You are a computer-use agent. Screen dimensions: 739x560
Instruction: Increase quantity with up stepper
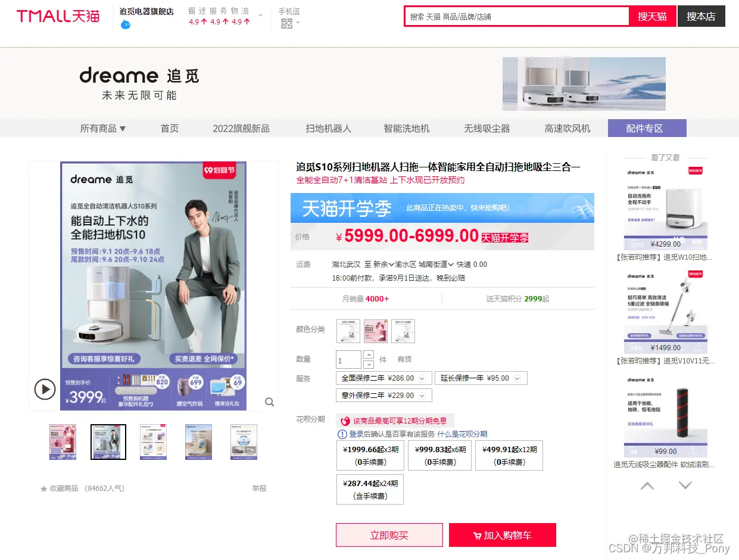369,355
